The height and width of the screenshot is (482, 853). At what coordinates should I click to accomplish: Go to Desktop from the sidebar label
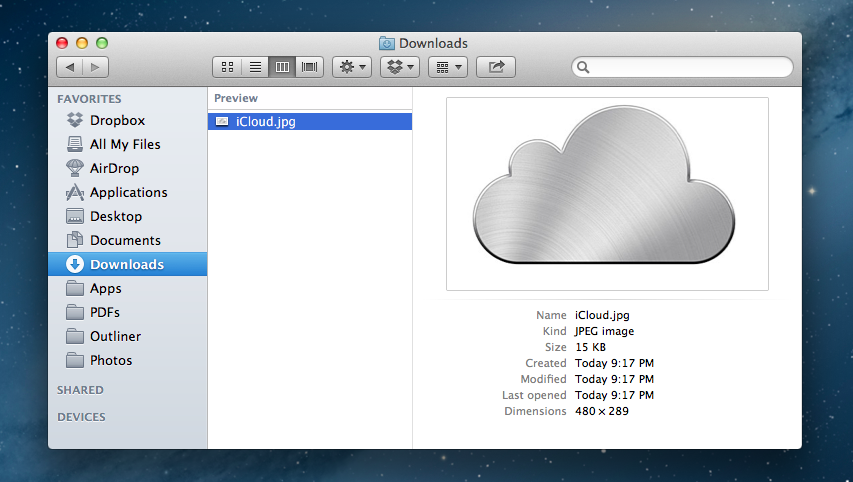tap(116, 217)
